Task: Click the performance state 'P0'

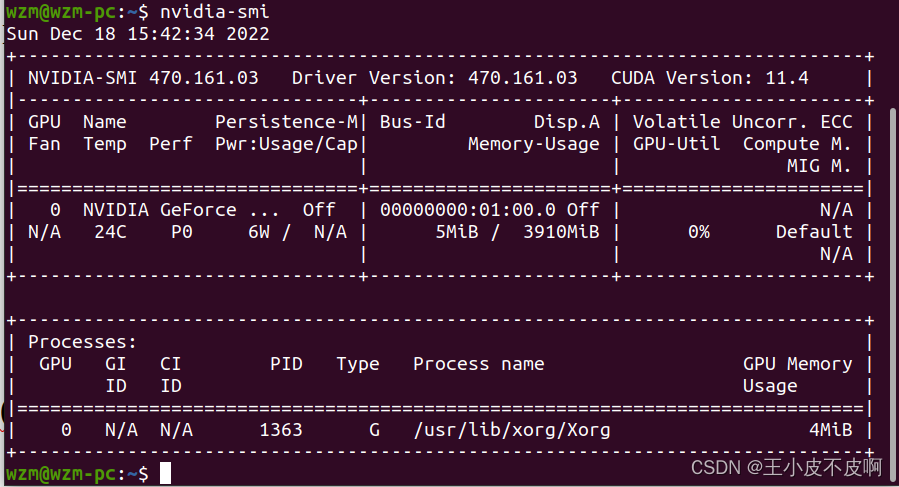Action: click(182, 232)
